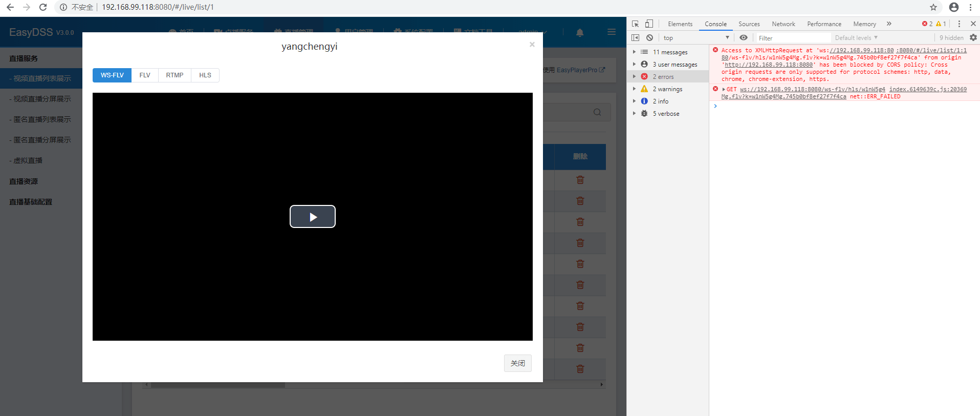Toggle the console sidebar panel icon
Viewport: 980px width, 416px height.
coord(636,37)
